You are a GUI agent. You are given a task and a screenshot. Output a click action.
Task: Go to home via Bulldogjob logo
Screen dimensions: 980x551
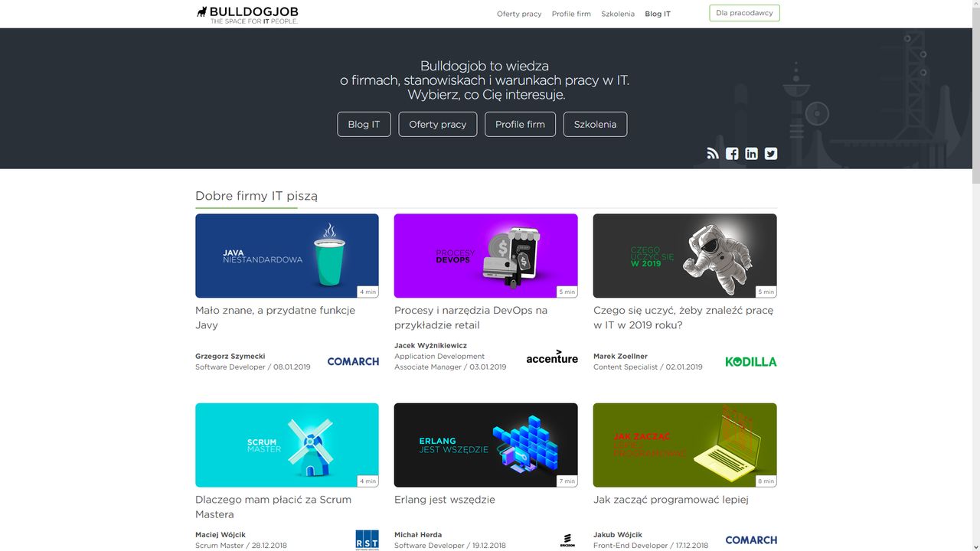[247, 14]
